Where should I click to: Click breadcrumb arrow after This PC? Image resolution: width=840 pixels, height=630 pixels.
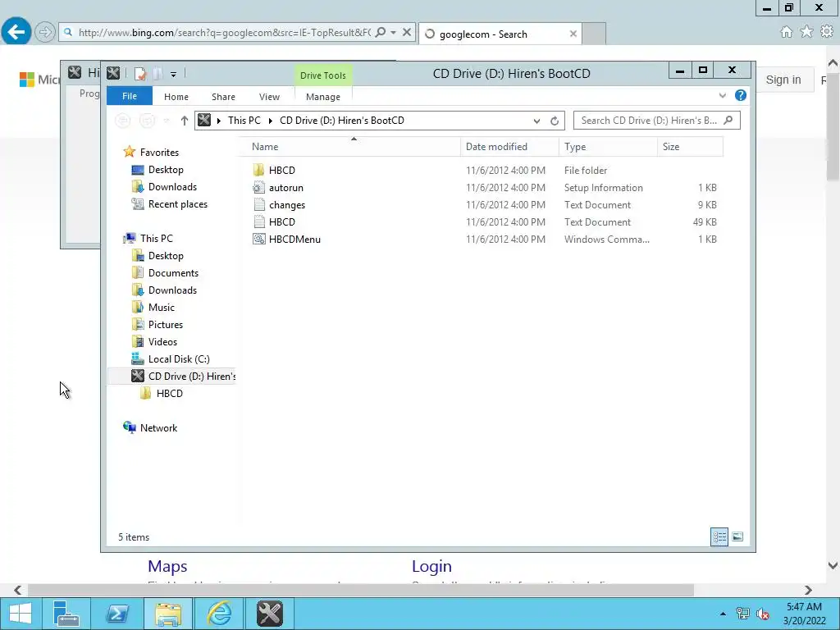point(270,121)
